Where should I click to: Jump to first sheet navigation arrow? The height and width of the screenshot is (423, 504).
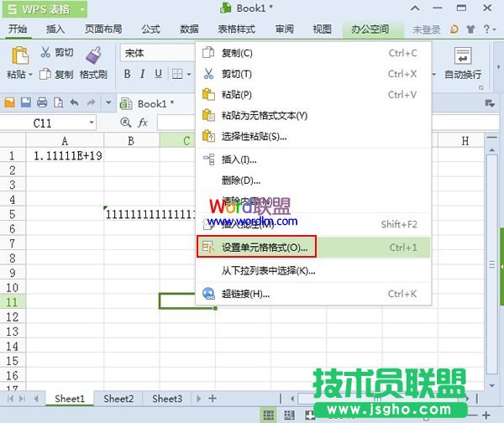[x=10, y=399]
